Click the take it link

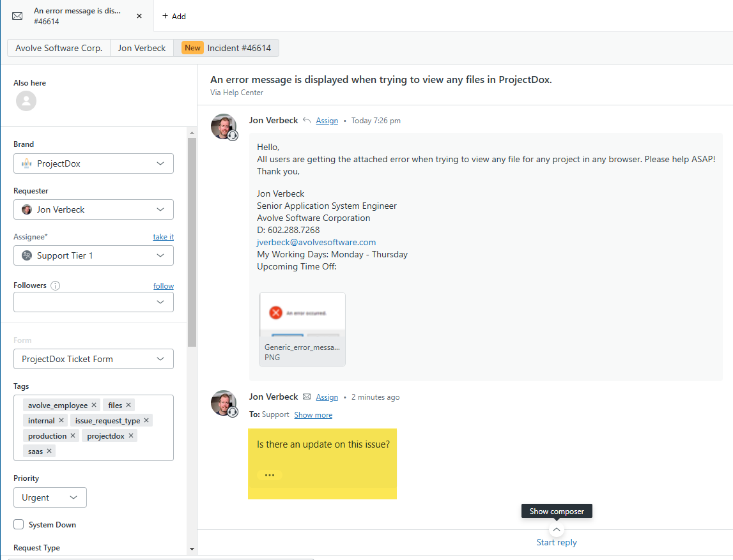tap(163, 237)
